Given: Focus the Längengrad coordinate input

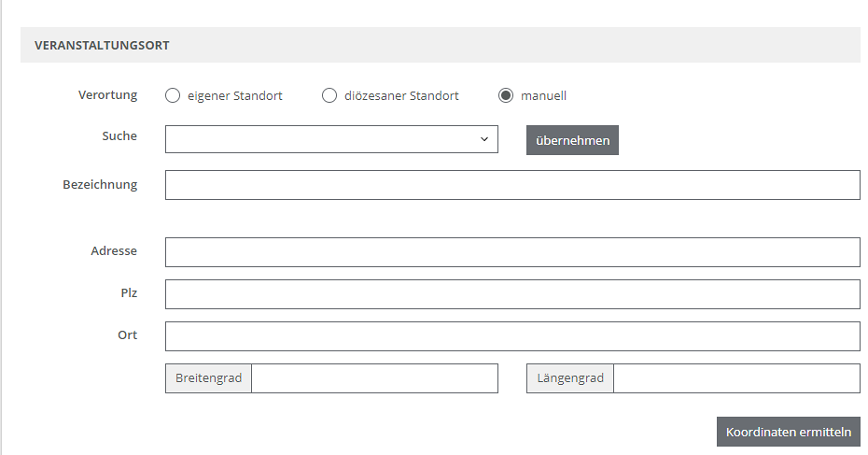Looking at the screenshot, I should coord(735,378).
